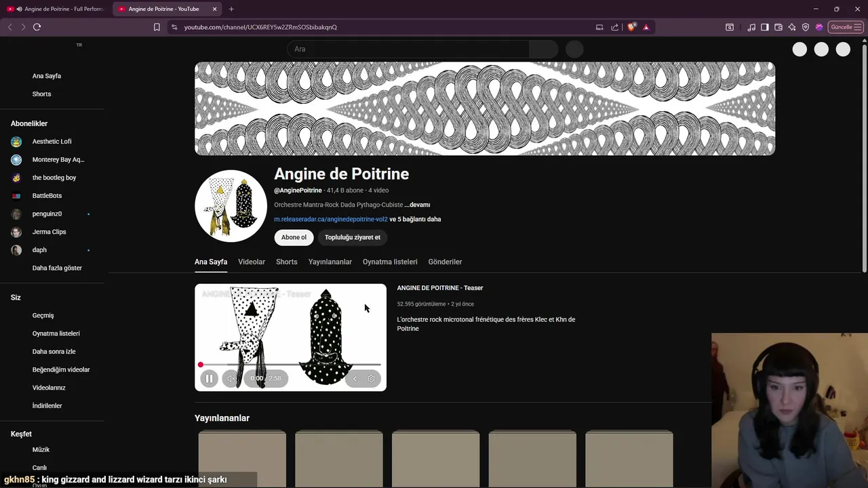Screen dimensions: 868x488
Task: Click the bootleg boy channel avatar
Action: [16, 178]
